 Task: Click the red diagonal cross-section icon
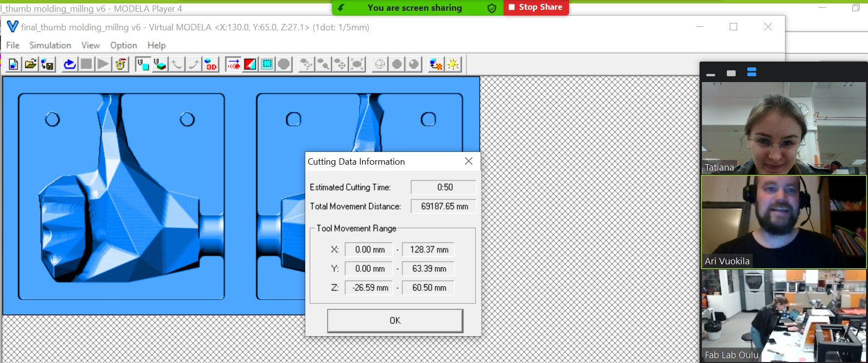(250, 64)
